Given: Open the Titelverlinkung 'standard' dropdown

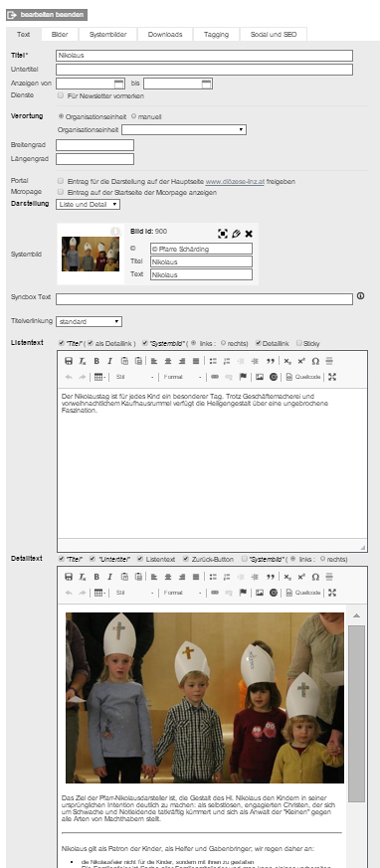Looking at the screenshot, I should coord(89,321).
